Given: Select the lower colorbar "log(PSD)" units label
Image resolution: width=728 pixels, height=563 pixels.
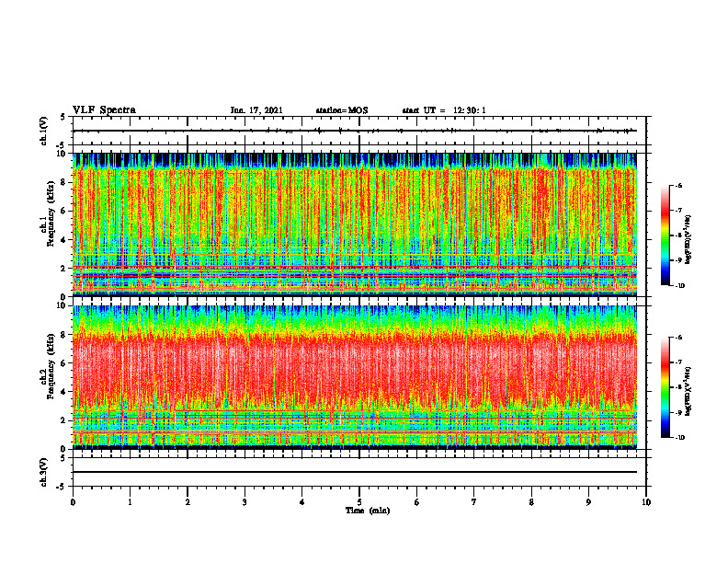Looking at the screenshot, I should pyautogui.click(x=689, y=391).
